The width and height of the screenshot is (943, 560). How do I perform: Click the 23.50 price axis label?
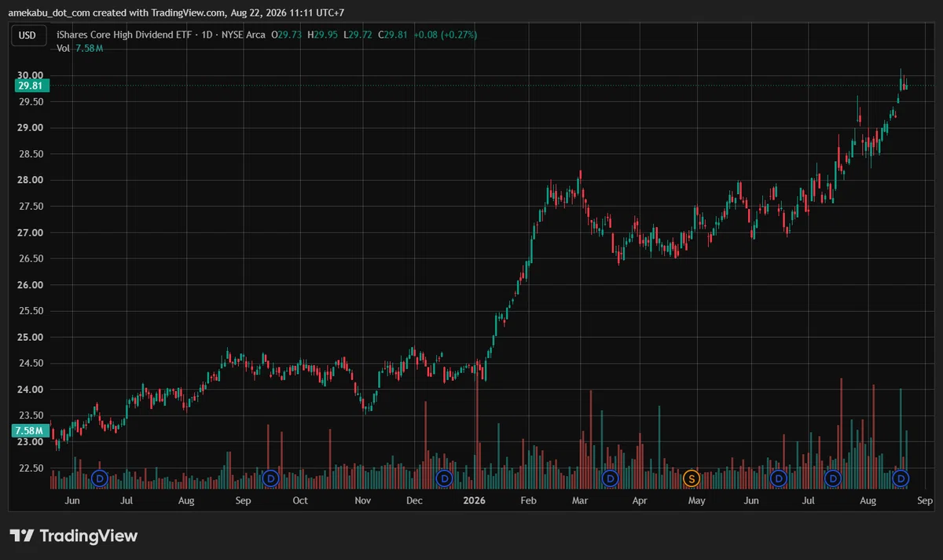pos(31,416)
